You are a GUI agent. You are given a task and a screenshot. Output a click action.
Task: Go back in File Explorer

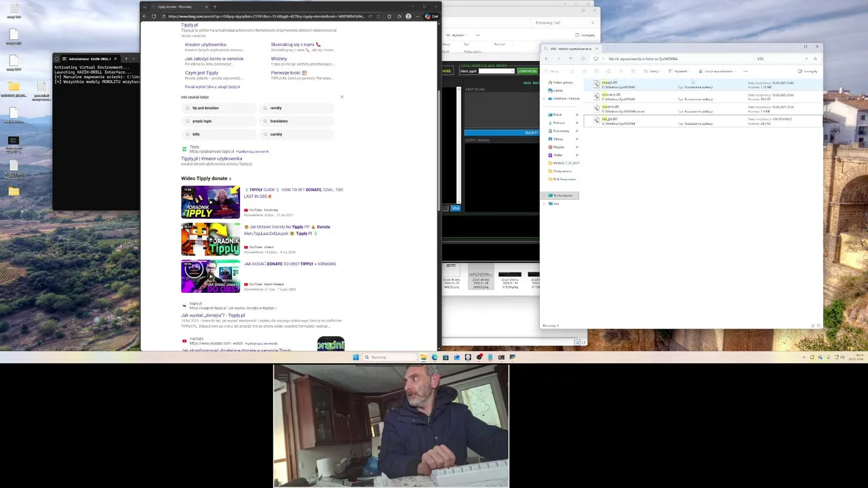[x=547, y=59]
